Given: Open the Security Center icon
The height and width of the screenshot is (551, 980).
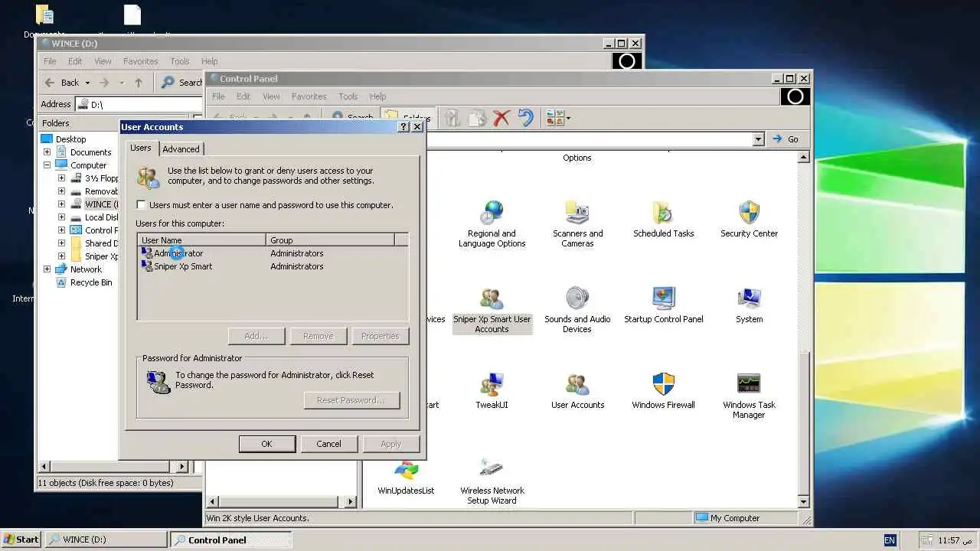Looking at the screenshot, I should tap(749, 219).
